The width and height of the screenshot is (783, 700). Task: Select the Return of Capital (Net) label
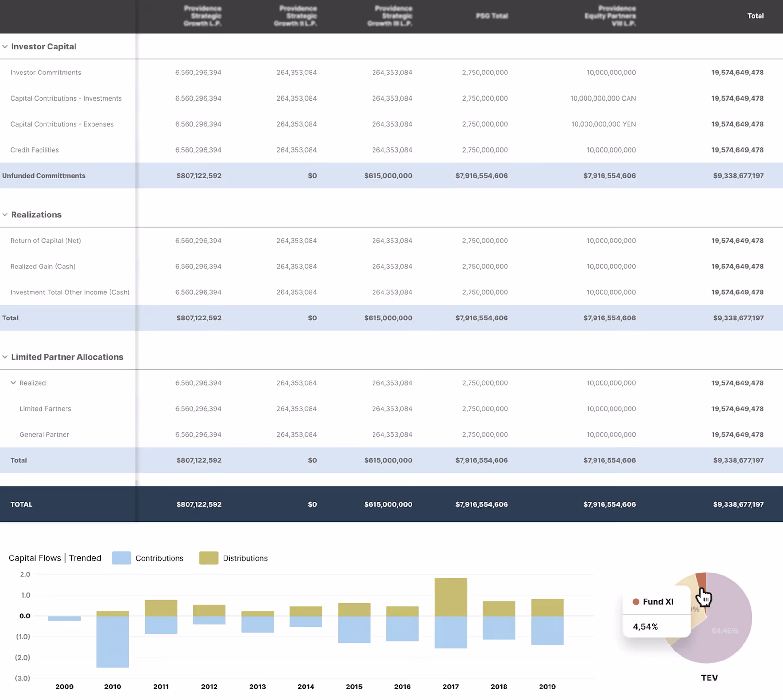click(45, 241)
